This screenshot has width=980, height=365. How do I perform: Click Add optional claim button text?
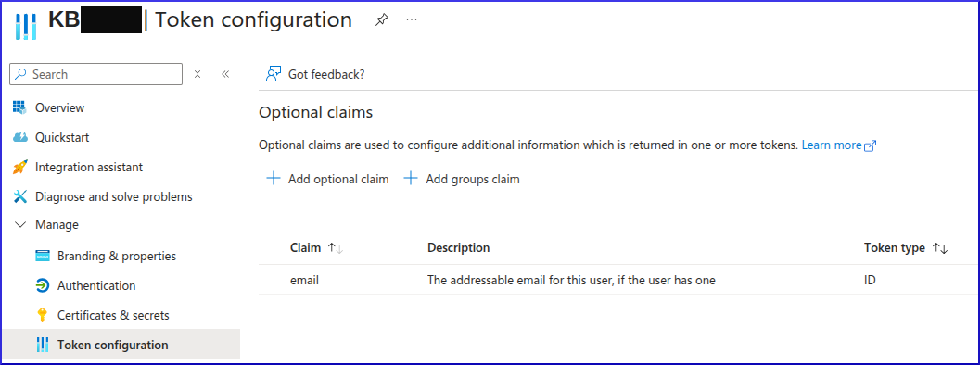[x=338, y=180]
